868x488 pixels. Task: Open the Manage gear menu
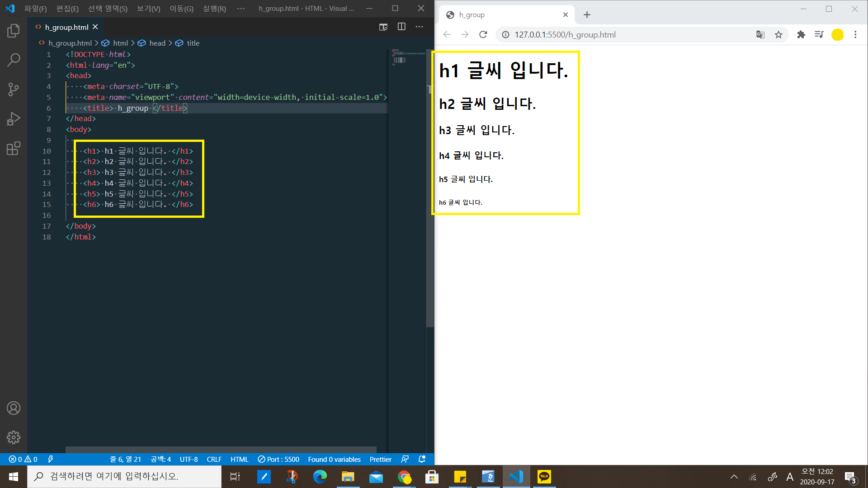pos(14,437)
